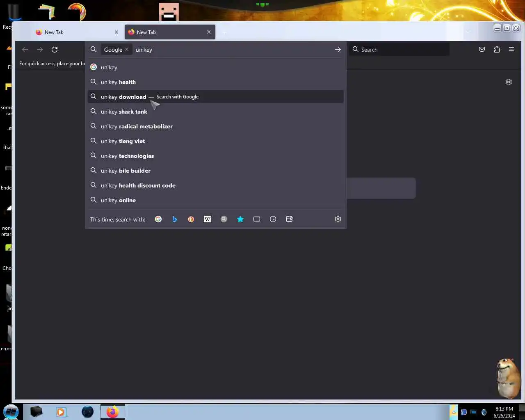Screen dimensions: 525x420
Task: Search actions using the quick actions icon
Action: (290, 219)
